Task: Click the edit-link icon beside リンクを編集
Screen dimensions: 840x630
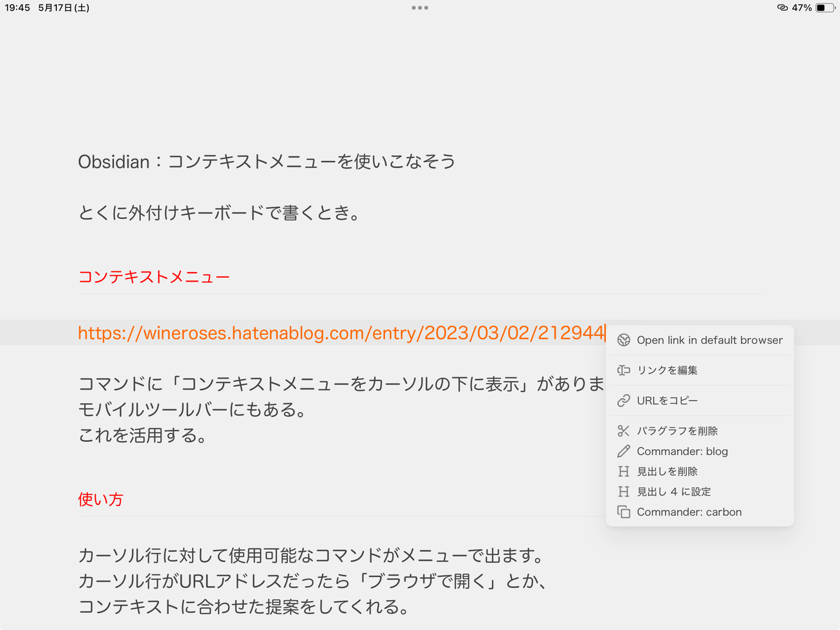Action: tap(624, 370)
